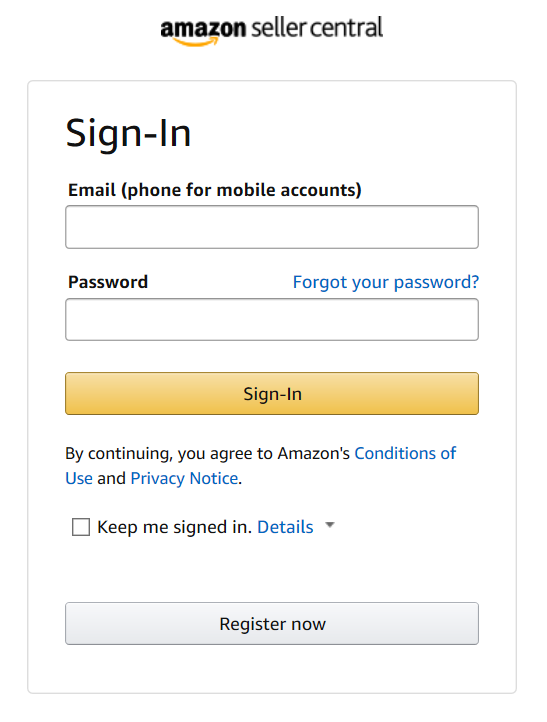This screenshot has width=547, height=722.
Task: Click the Register now button
Action: tap(272, 623)
